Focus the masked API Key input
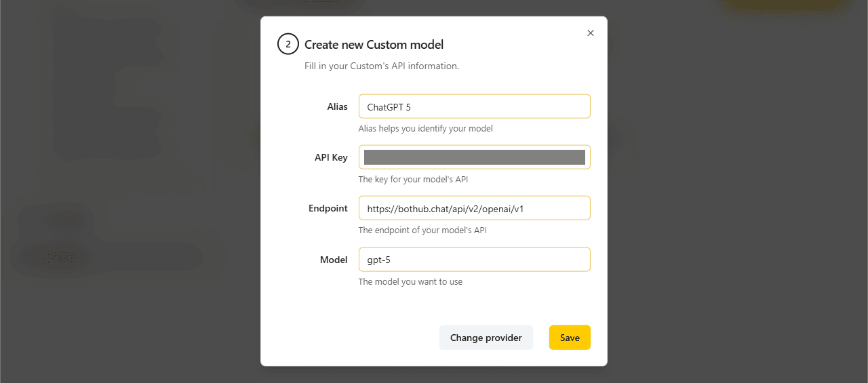The height and width of the screenshot is (383, 868). tap(474, 157)
